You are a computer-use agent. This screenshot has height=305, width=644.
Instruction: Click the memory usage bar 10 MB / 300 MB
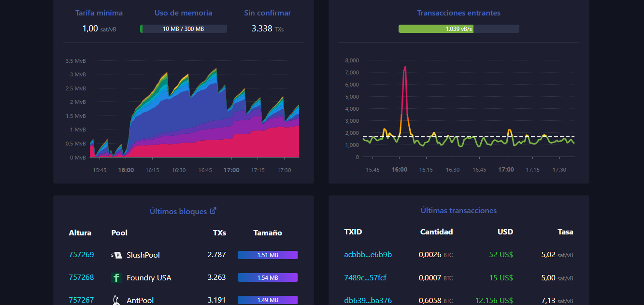coord(183,29)
